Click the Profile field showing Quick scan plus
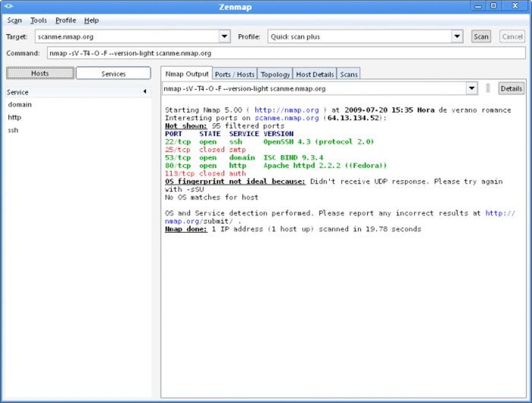 pyautogui.click(x=360, y=37)
